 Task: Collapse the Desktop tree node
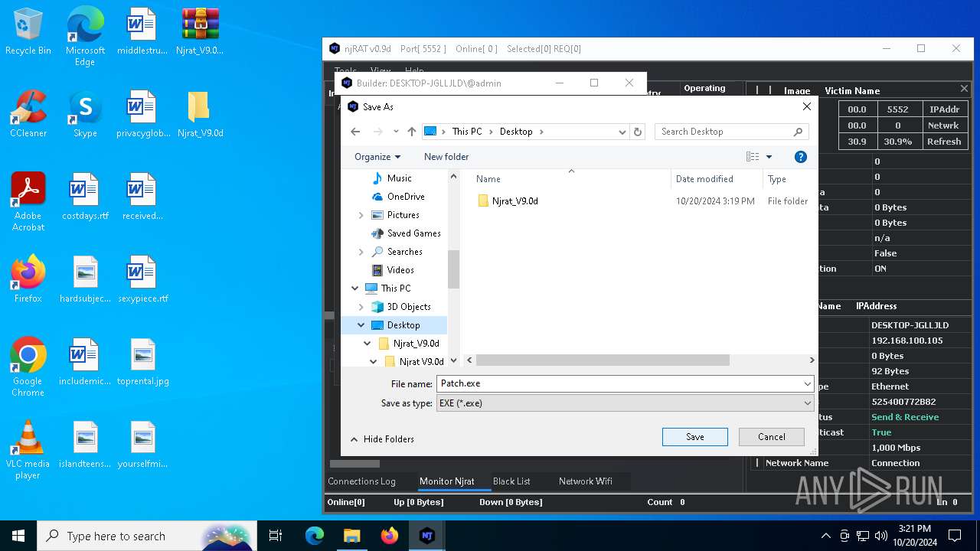361,325
